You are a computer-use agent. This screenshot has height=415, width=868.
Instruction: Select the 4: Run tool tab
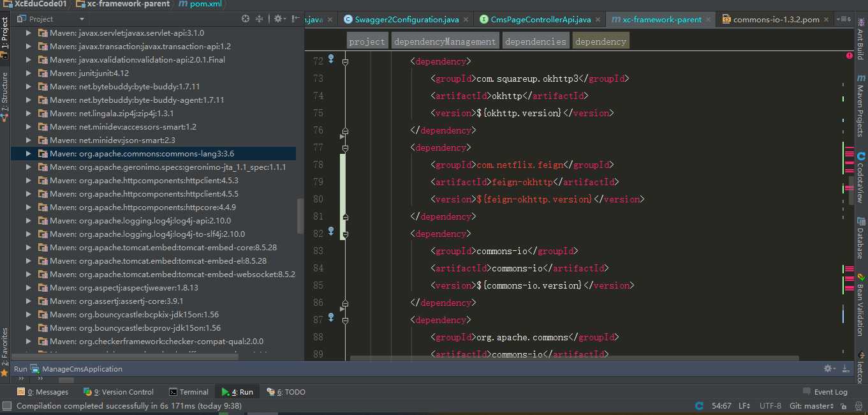click(x=237, y=391)
